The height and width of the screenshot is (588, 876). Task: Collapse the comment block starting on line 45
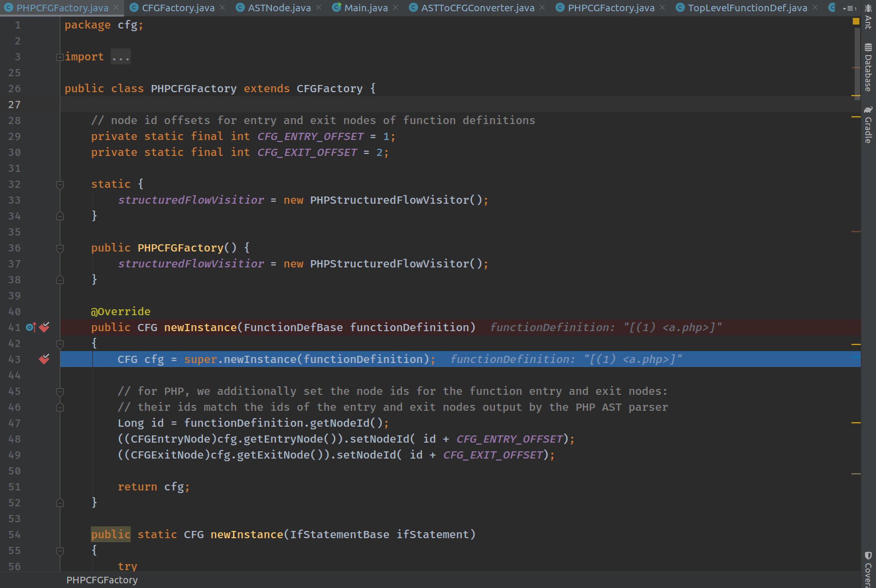(x=60, y=392)
